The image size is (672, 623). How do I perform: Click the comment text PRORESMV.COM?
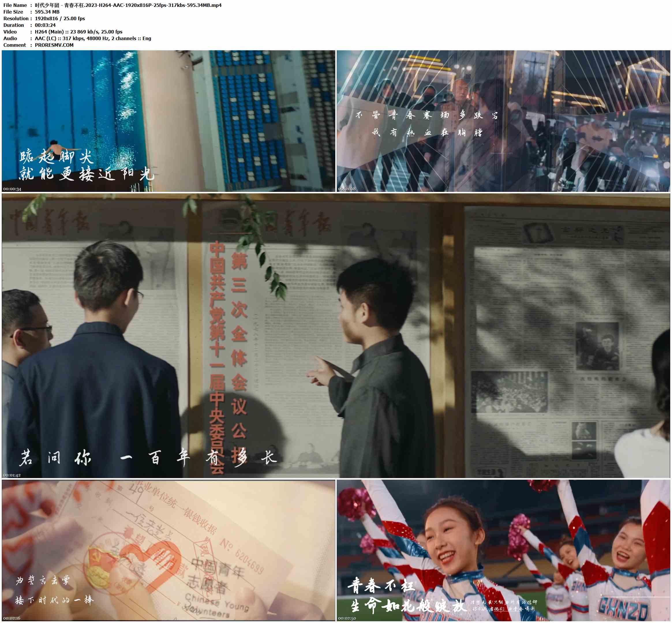tap(54, 45)
